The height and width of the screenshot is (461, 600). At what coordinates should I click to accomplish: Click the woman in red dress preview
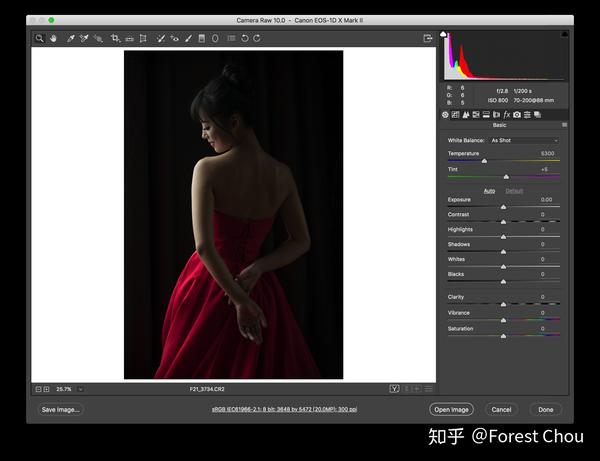233,215
